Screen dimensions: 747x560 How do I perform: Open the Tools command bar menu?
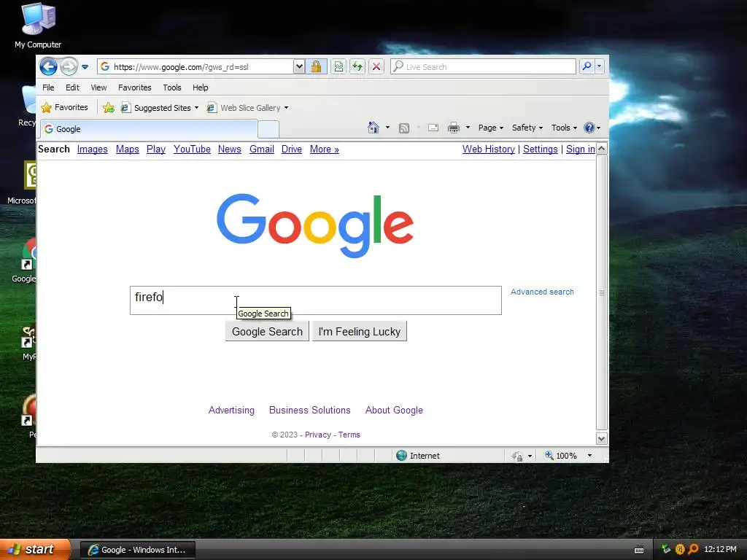564,128
